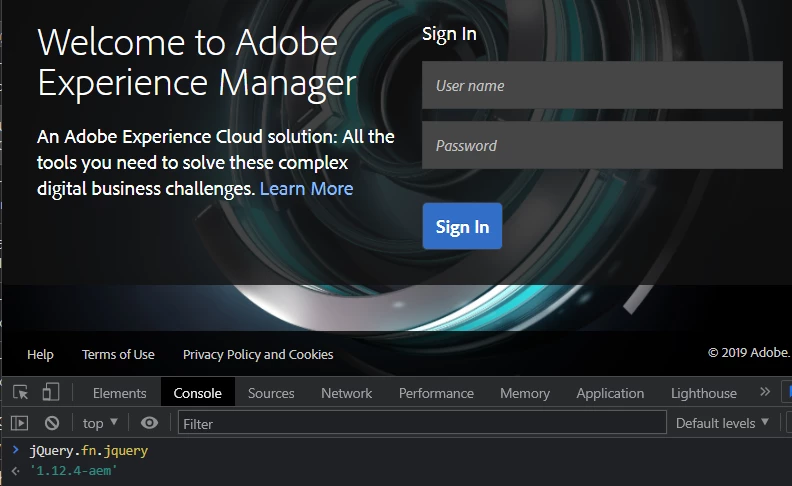
Task: Open the Sources tab
Action: coord(271,393)
